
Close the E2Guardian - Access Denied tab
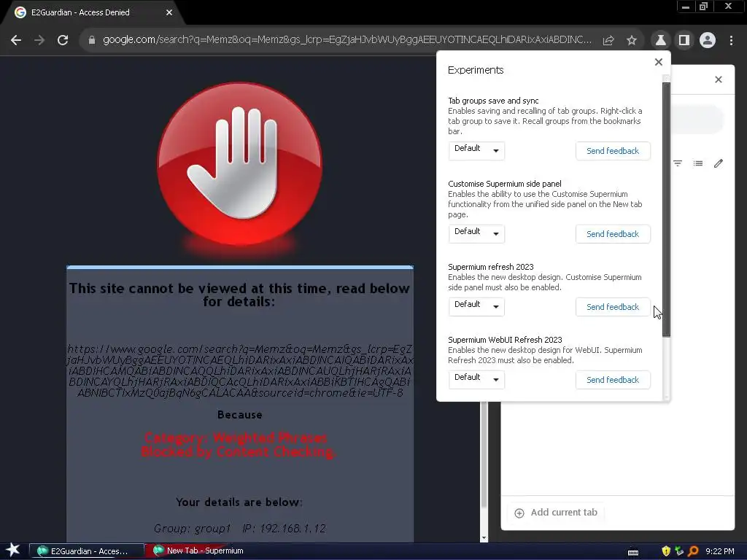tap(169, 12)
